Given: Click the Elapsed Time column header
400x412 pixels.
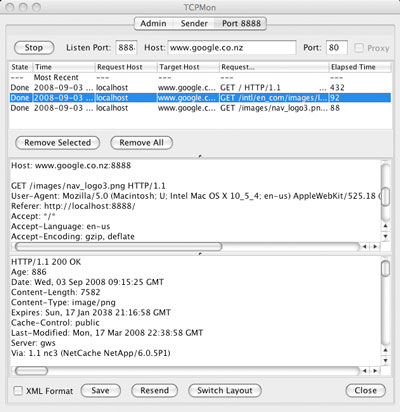Looking at the screenshot, I should [x=360, y=67].
